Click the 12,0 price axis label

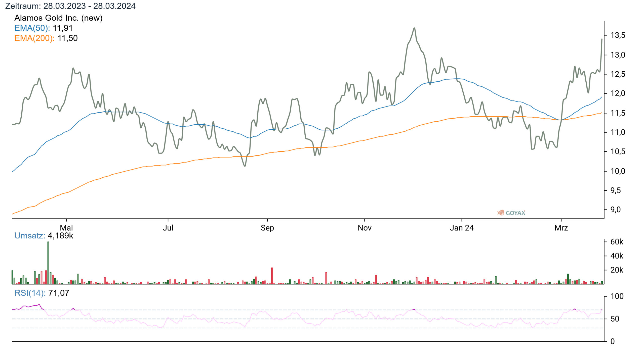point(618,93)
